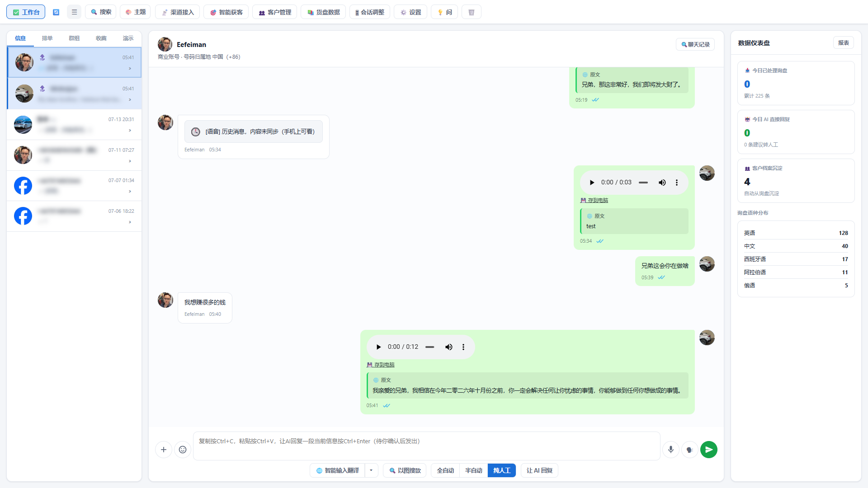Switch to the 群组 tab
868x488 pixels.
(x=74, y=38)
